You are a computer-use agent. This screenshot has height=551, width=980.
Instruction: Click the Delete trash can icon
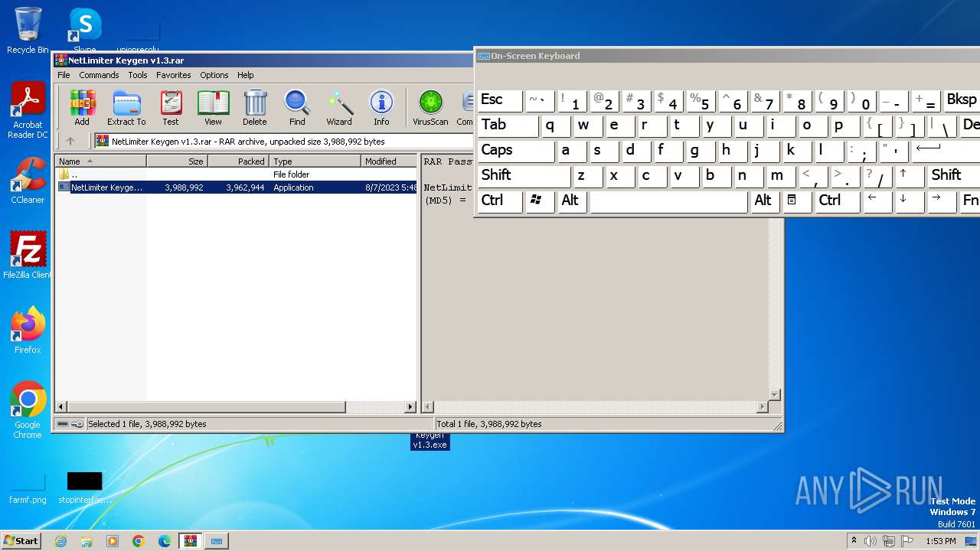[x=255, y=107]
